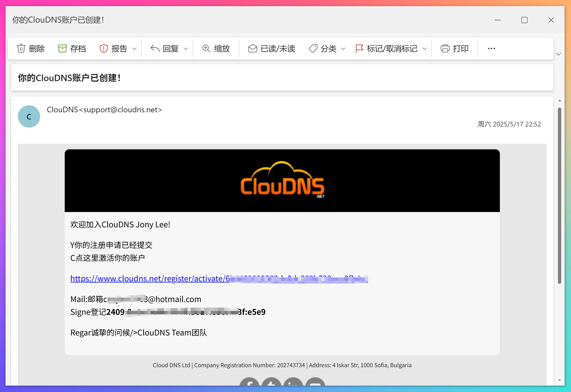The width and height of the screenshot is (571, 392).
Task: Open the 标记/取消标记 dropdown arrow
Action: 425,48
